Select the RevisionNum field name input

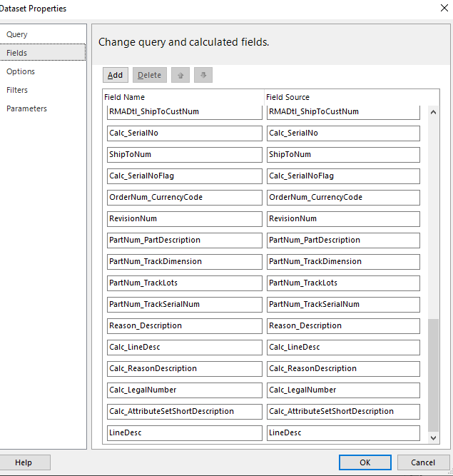[185, 218]
